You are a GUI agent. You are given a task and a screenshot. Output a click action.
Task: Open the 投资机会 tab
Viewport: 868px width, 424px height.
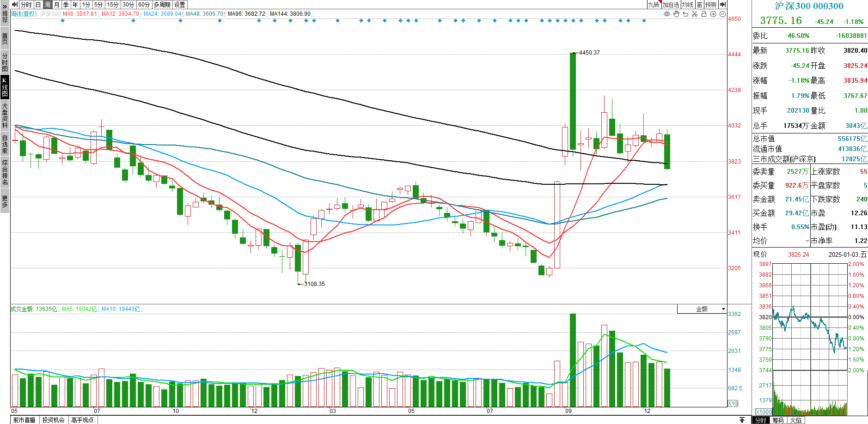tap(54, 420)
